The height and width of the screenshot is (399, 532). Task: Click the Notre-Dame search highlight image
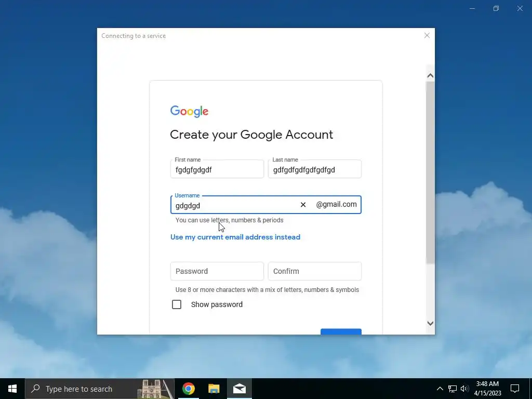click(155, 389)
